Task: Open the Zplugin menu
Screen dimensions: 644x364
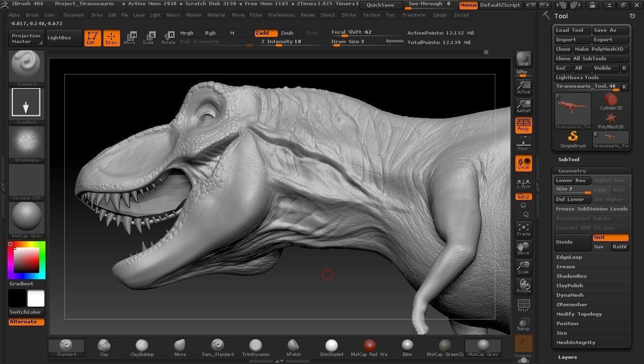Action: click(x=439, y=15)
